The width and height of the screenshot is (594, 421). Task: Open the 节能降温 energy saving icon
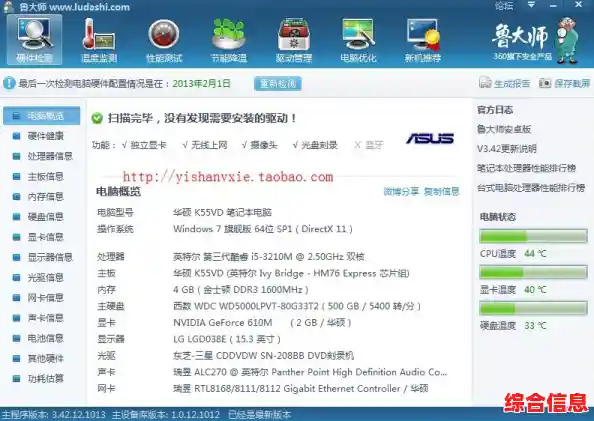coord(229,40)
